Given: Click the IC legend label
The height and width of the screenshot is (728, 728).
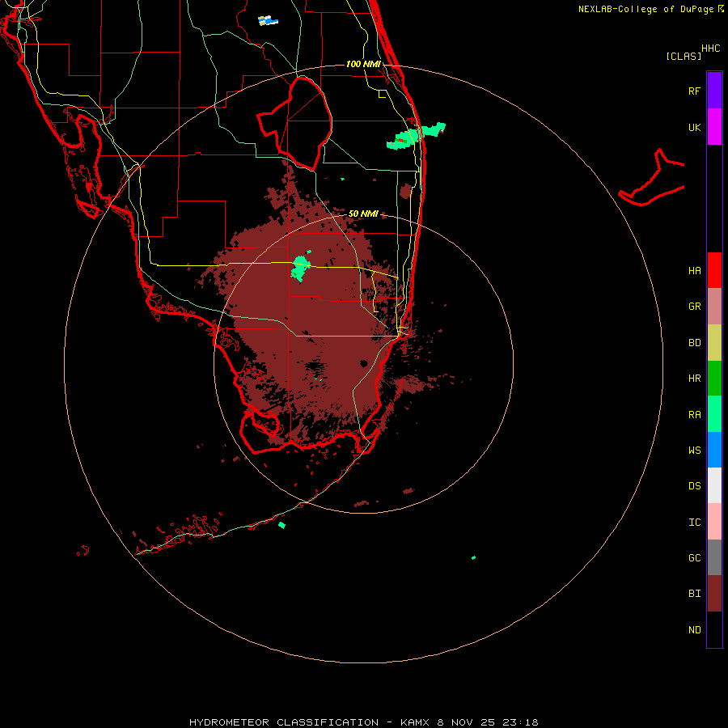Looking at the screenshot, I should tap(694, 523).
